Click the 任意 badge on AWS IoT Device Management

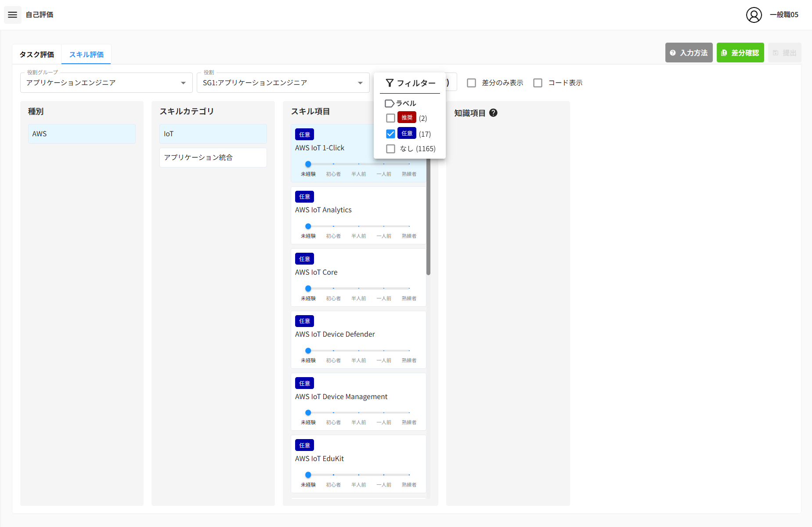point(304,383)
